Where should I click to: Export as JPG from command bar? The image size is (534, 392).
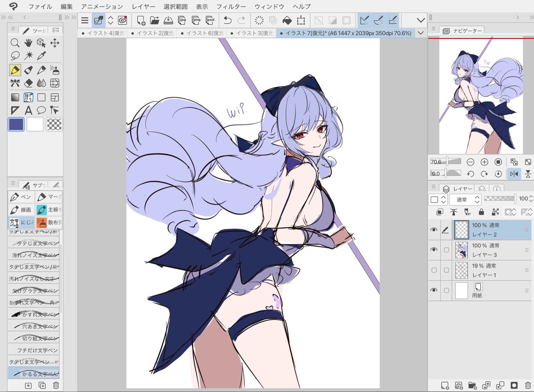(182, 20)
